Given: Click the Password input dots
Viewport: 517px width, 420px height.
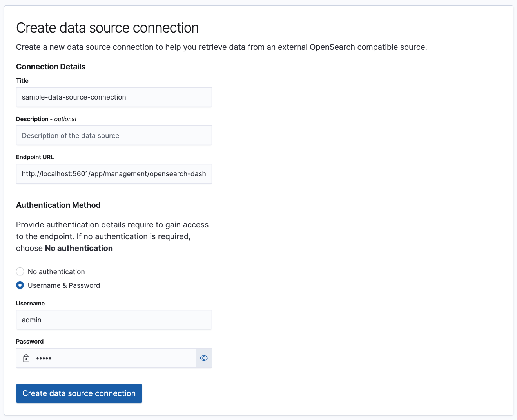Looking at the screenshot, I should click(44, 358).
